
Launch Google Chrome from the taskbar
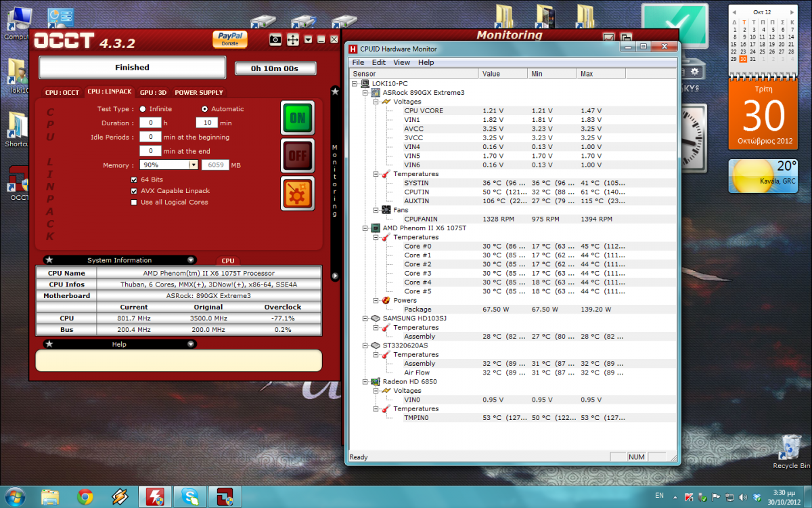click(85, 496)
